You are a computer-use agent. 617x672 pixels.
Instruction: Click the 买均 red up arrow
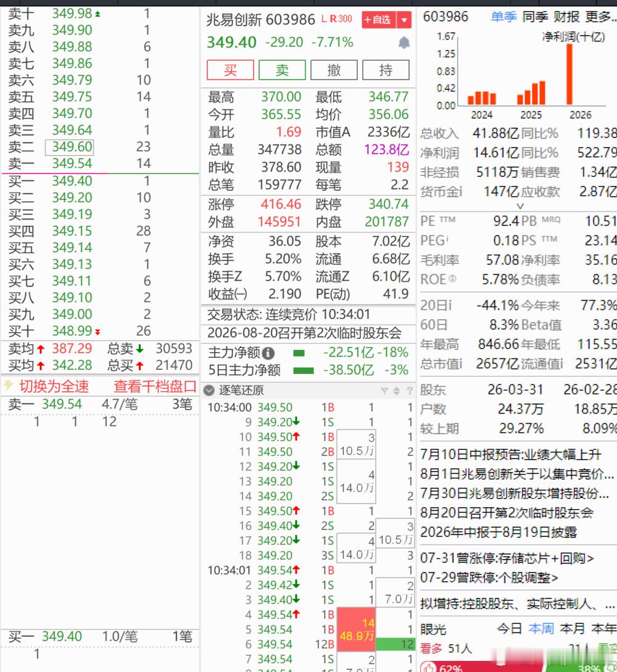[41, 365]
